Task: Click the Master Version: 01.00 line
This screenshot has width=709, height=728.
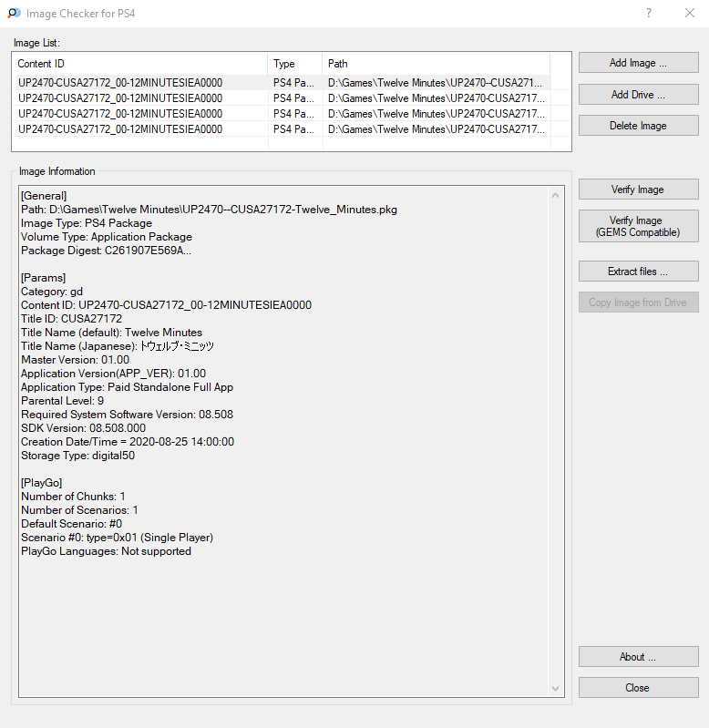Action: point(76,360)
